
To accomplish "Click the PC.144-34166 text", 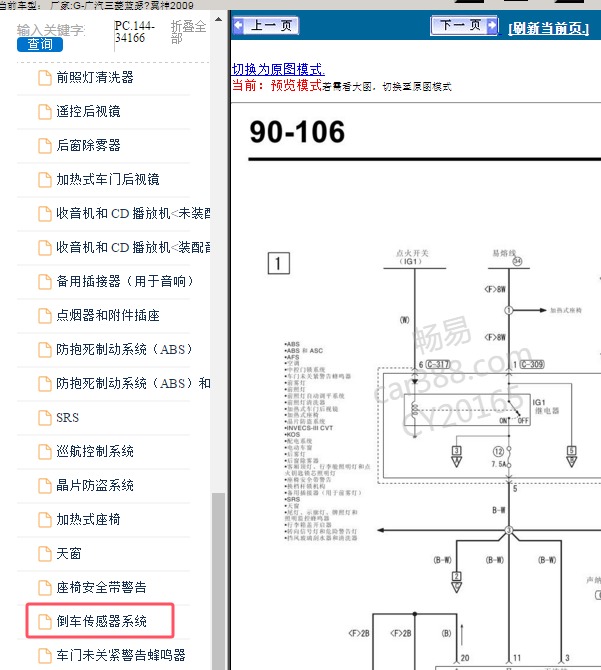I will (x=135, y=32).
